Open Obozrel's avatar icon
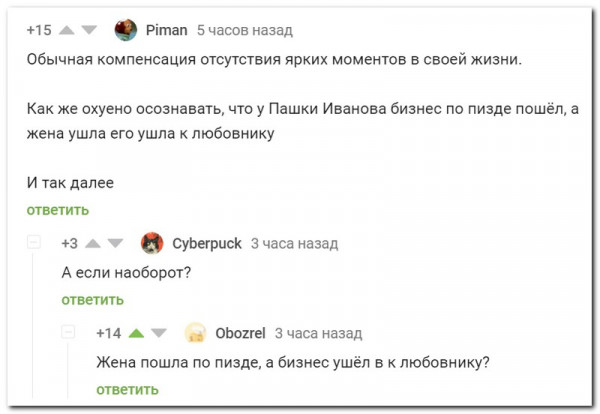 click(196, 333)
